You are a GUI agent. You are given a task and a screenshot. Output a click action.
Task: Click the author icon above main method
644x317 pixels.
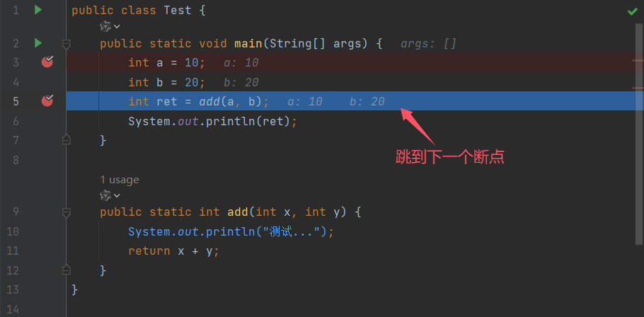coord(105,27)
